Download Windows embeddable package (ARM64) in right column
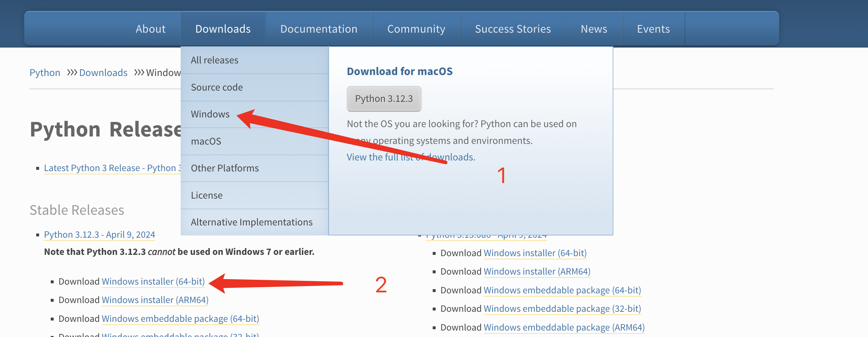Image resolution: width=868 pixels, height=337 pixels. point(564,327)
